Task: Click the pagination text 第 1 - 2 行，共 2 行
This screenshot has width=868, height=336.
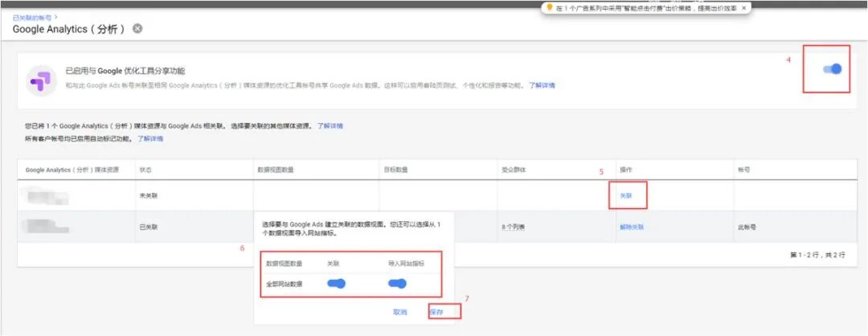Action: (817, 255)
